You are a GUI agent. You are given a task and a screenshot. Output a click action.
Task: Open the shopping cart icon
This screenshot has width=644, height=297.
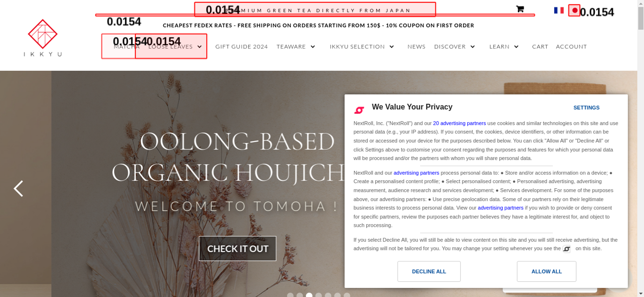pyautogui.click(x=520, y=9)
